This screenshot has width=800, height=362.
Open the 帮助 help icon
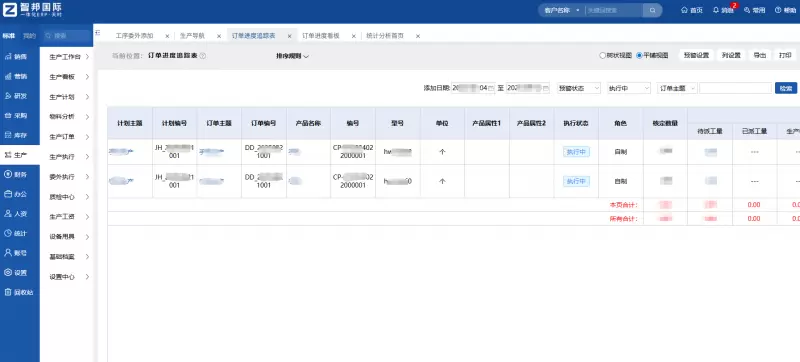(778, 10)
